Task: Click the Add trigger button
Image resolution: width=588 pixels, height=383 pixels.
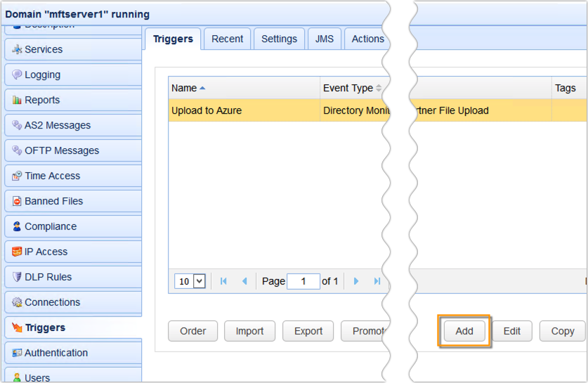Action: [x=464, y=331]
